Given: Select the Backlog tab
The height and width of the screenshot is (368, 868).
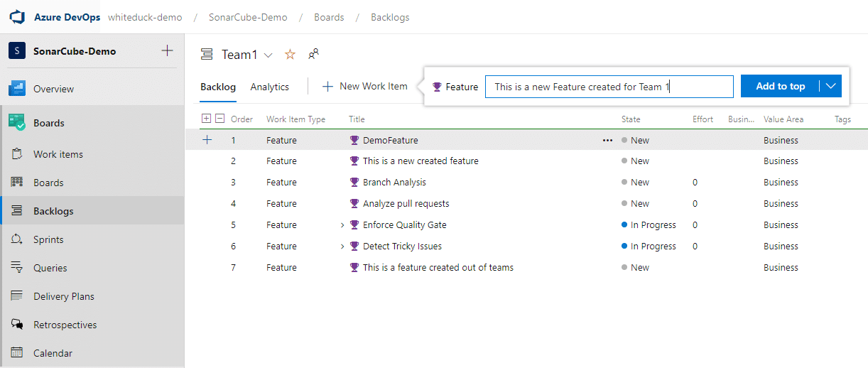Looking at the screenshot, I should point(218,87).
